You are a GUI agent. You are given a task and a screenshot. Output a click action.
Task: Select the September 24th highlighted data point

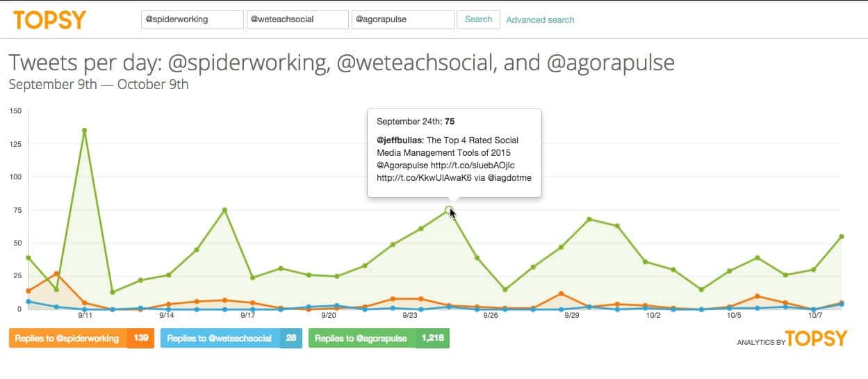tap(448, 210)
